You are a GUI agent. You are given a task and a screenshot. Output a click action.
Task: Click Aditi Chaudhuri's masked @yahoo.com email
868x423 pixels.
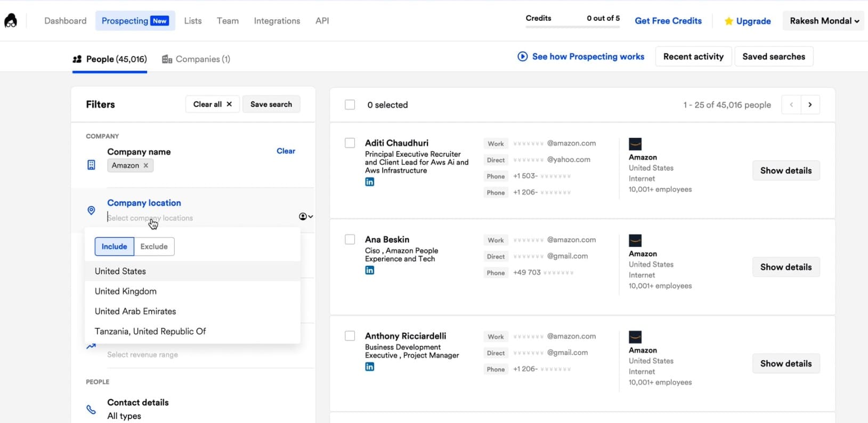tap(552, 159)
